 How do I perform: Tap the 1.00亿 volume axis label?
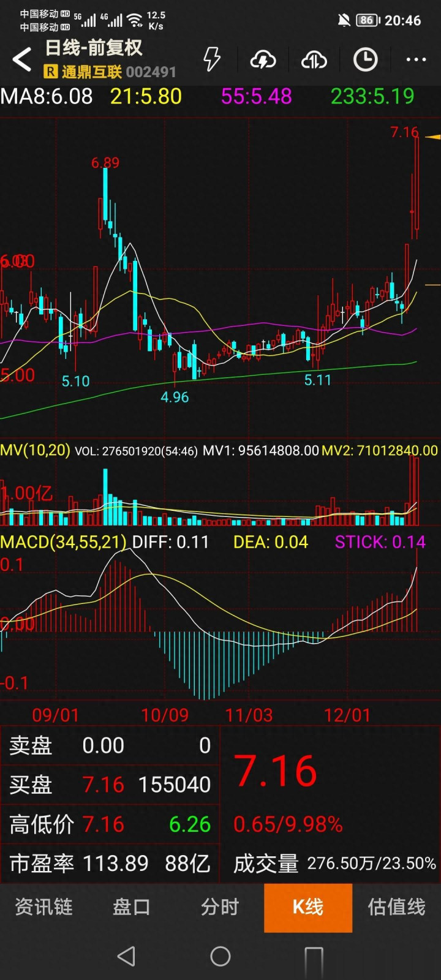click(x=27, y=494)
